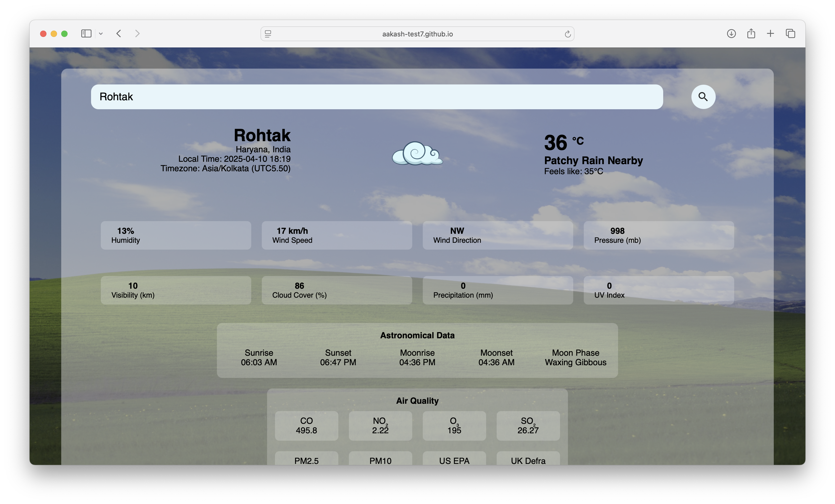Click the UV Index card

[x=658, y=290]
